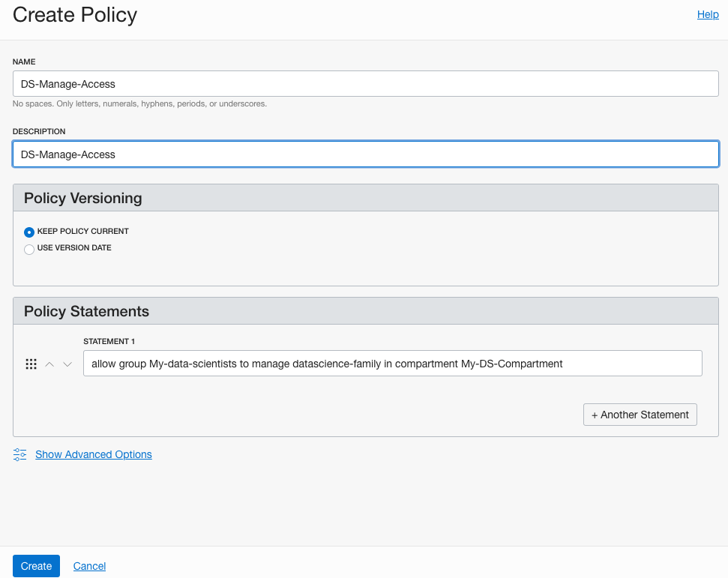Screen dimensions: 728x578
Task: Expand Show Advanced Options link
Action: click(x=94, y=454)
